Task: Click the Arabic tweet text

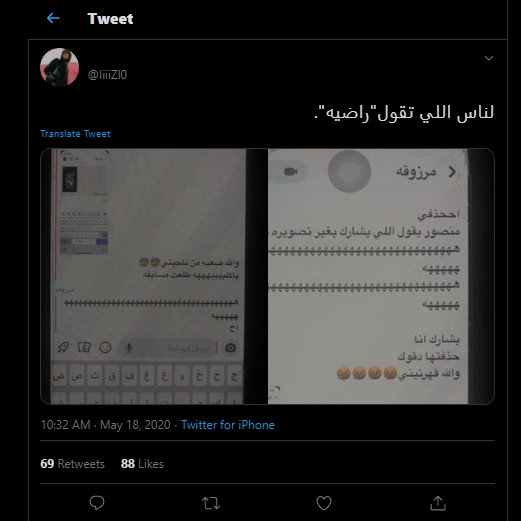Action: (404, 113)
